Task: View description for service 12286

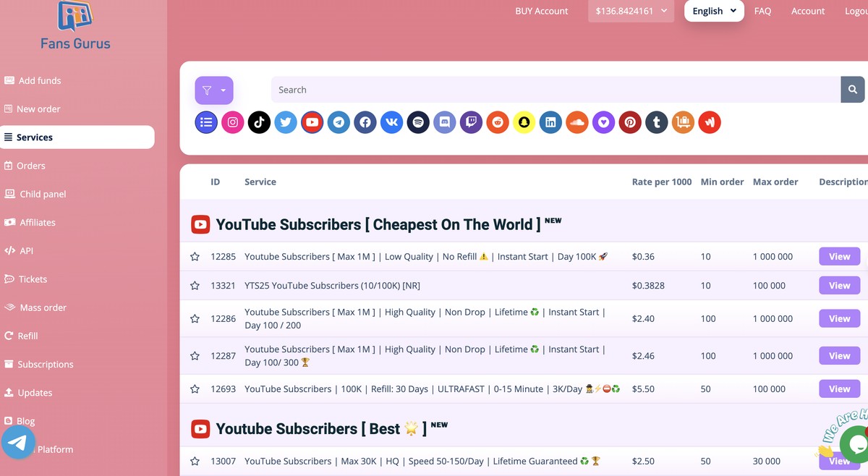Action: click(x=839, y=319)
